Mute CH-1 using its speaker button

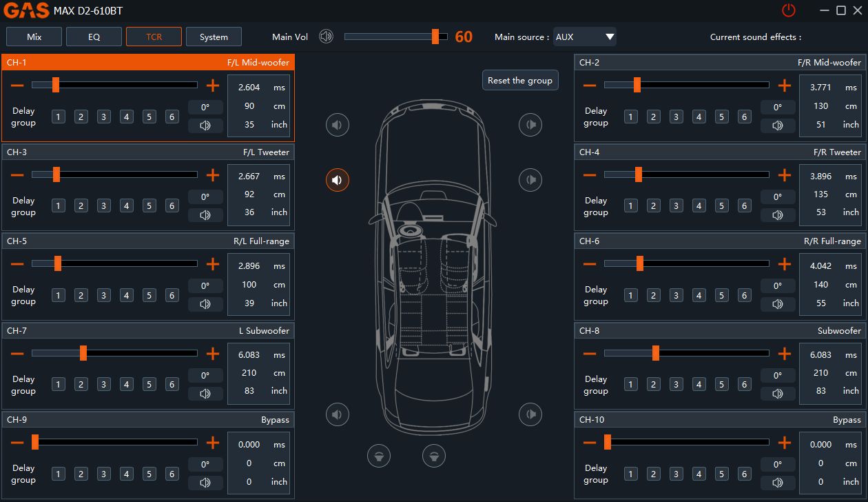pos(205,125)
